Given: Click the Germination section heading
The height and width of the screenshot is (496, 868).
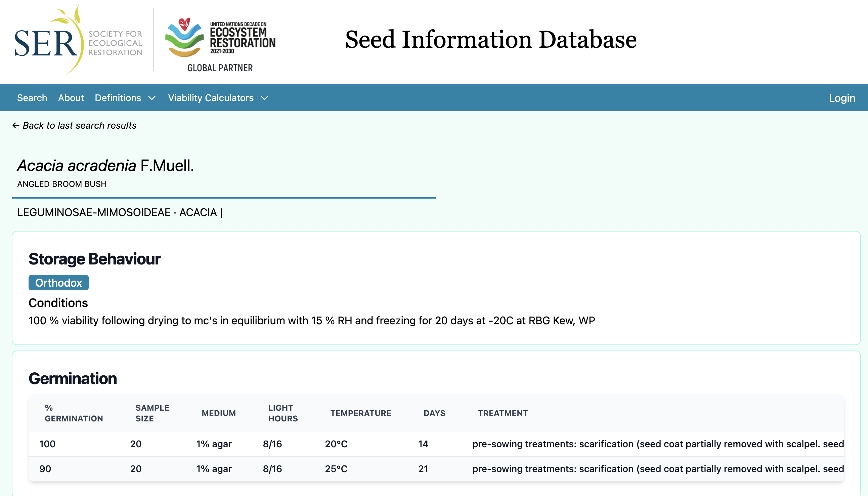Looking at the screenshot, I should (73, 378).
